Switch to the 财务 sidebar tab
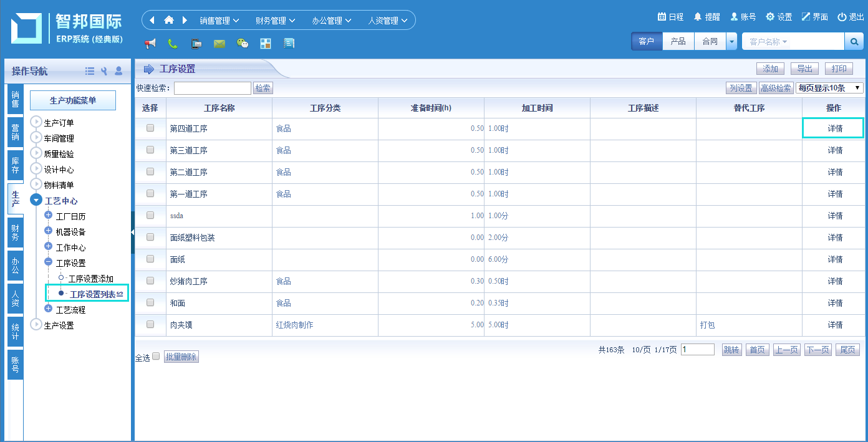 (16, 234)
